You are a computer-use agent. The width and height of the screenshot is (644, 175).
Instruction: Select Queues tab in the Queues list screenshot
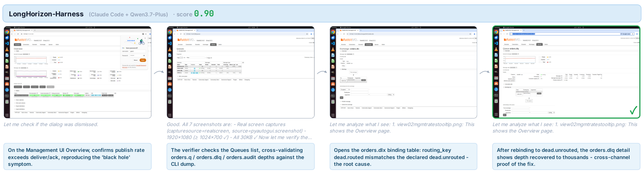[213, 44]
